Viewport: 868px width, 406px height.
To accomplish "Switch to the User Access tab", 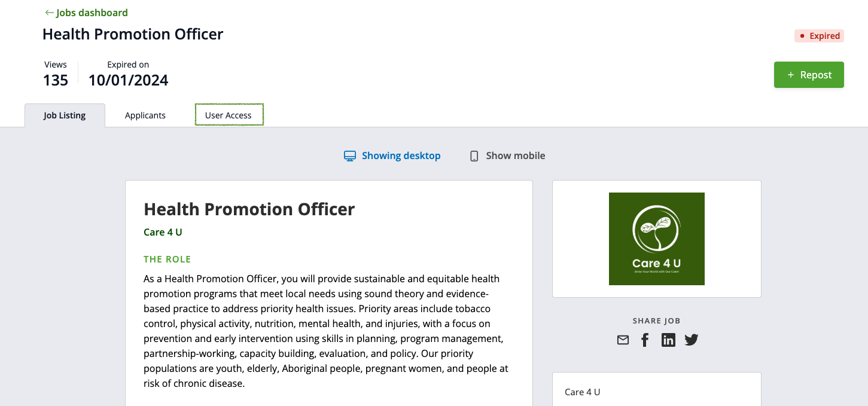I will 229,115.
